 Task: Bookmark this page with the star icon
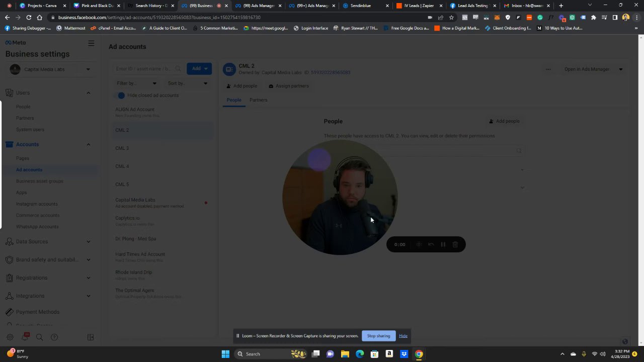(x=451, y=17)
